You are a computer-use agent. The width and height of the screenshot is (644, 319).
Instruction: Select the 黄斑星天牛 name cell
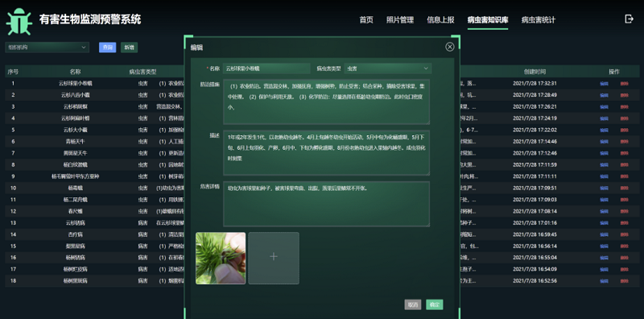click(75, 153)
